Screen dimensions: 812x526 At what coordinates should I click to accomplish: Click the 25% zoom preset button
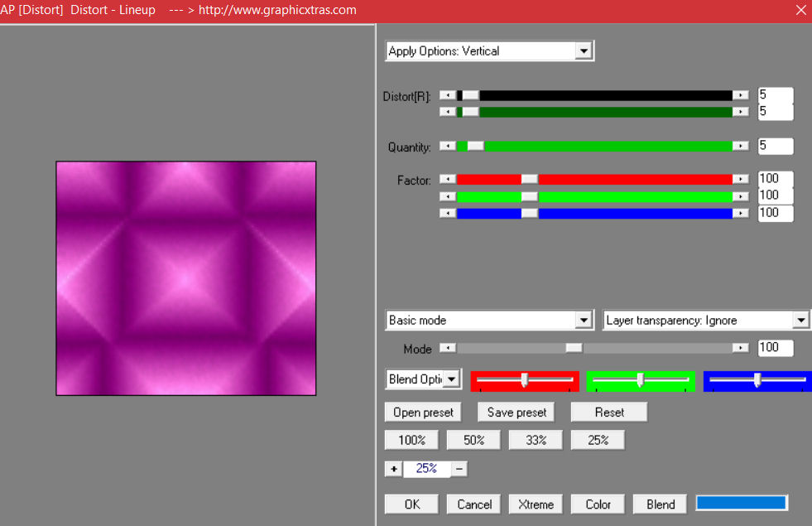(598, 440)
